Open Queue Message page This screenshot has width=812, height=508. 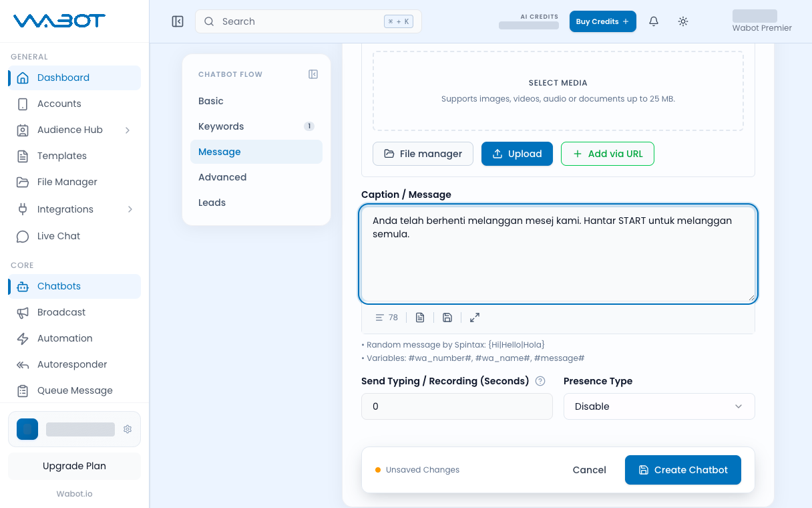(75, 390)
